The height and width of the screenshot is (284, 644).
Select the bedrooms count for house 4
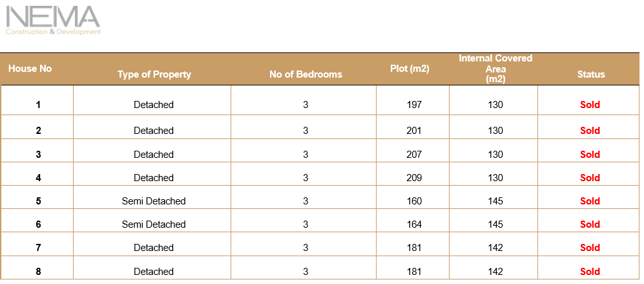306,178
